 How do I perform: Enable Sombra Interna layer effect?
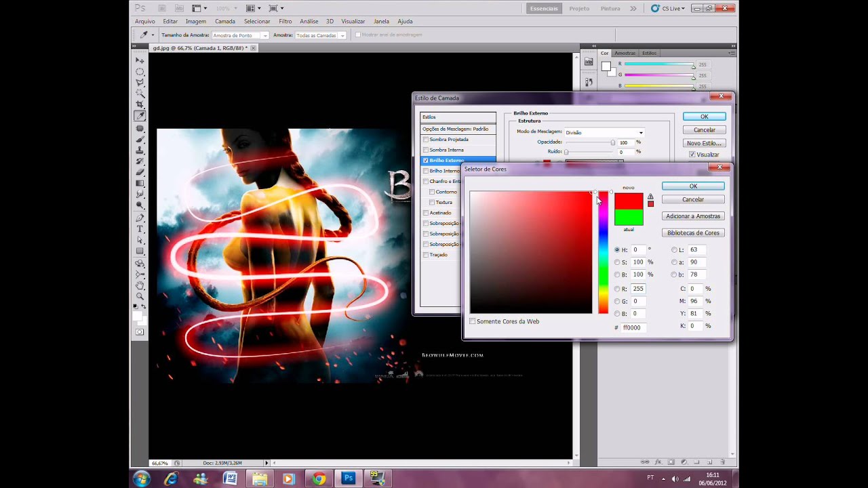pyautogui.click(x=425, y=150)
